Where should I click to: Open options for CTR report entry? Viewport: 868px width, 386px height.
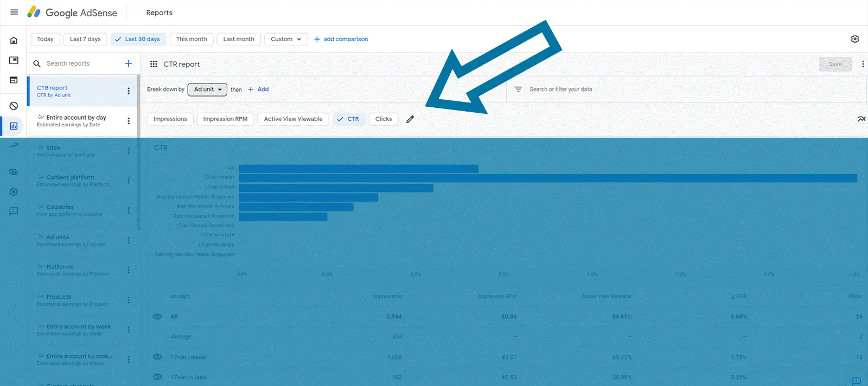[129, 91]
